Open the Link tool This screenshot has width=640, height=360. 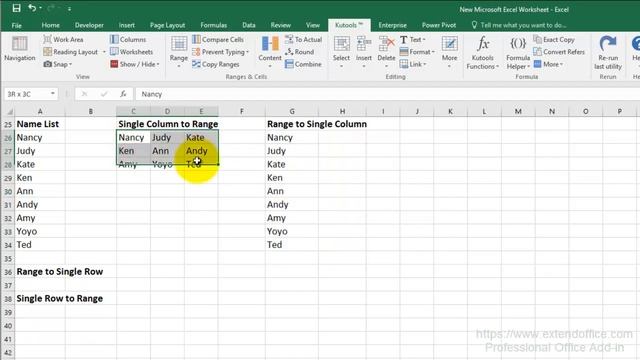tap(413, 64)
